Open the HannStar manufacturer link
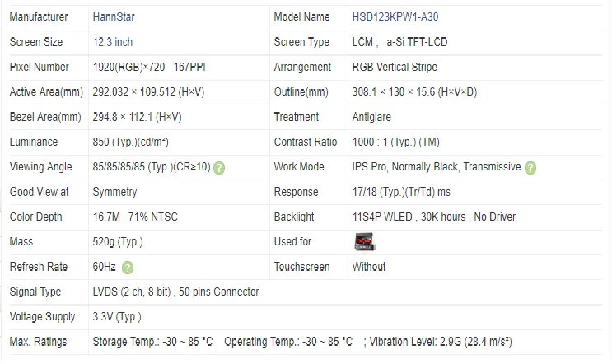The width and height of the screenshot is (612, 364). pos(114,17)
